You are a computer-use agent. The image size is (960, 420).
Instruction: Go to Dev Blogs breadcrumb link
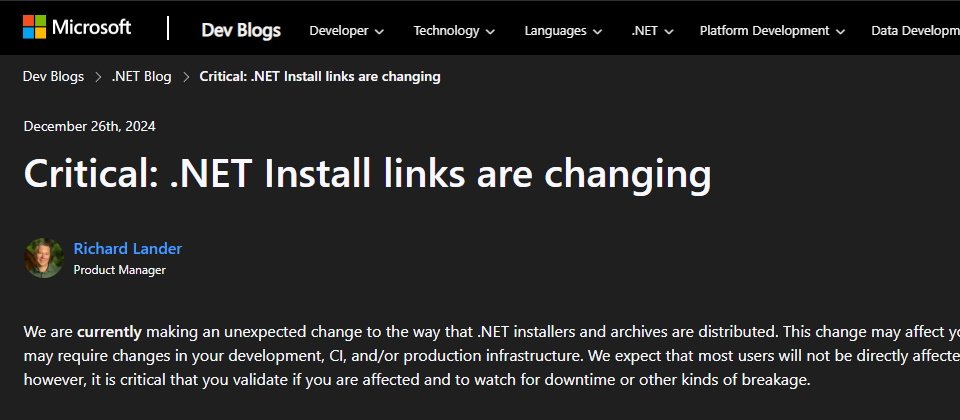[53, 77]
